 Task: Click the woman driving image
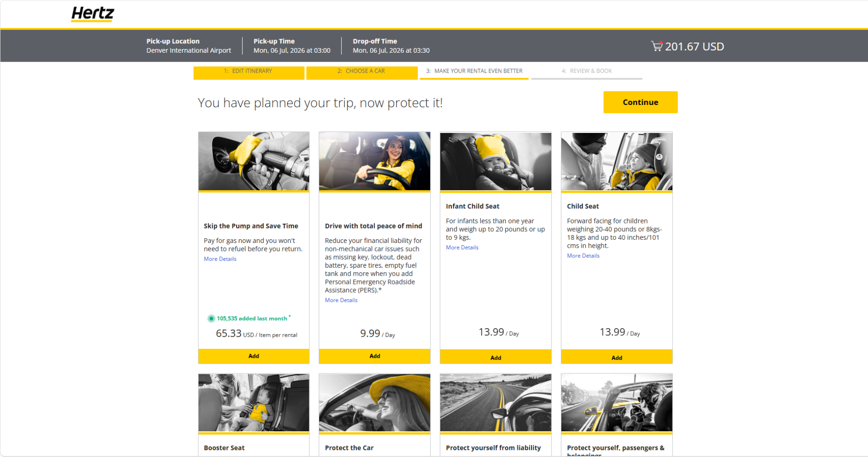(375, 161)
